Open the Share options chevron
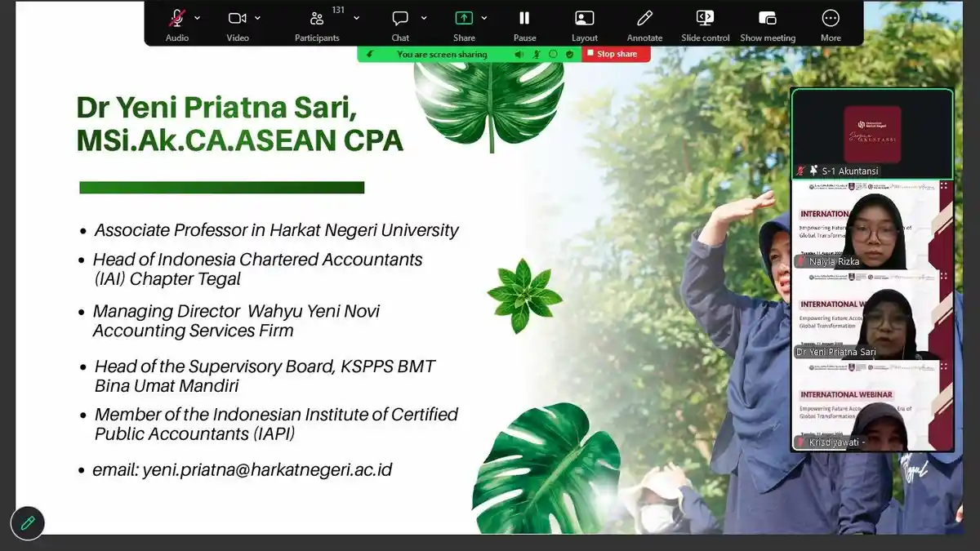This screenshot has height=551, width=980. [x=484, y=17]
